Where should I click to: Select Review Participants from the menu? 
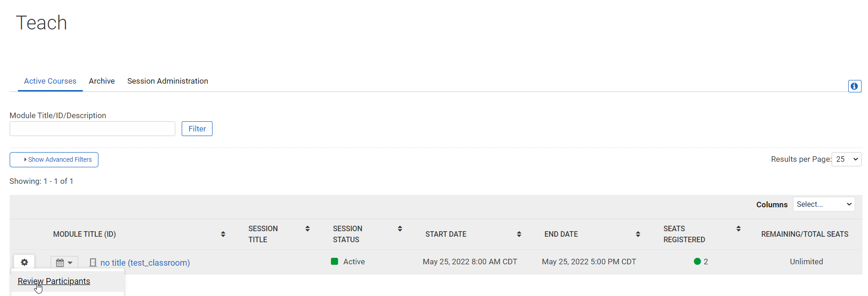pos(53,281)
